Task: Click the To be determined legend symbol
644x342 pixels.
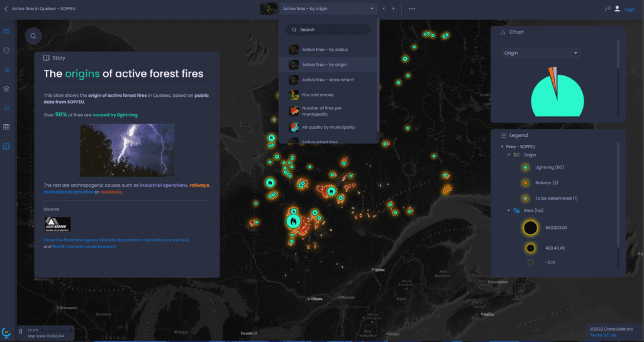Action: coord(525,198)
